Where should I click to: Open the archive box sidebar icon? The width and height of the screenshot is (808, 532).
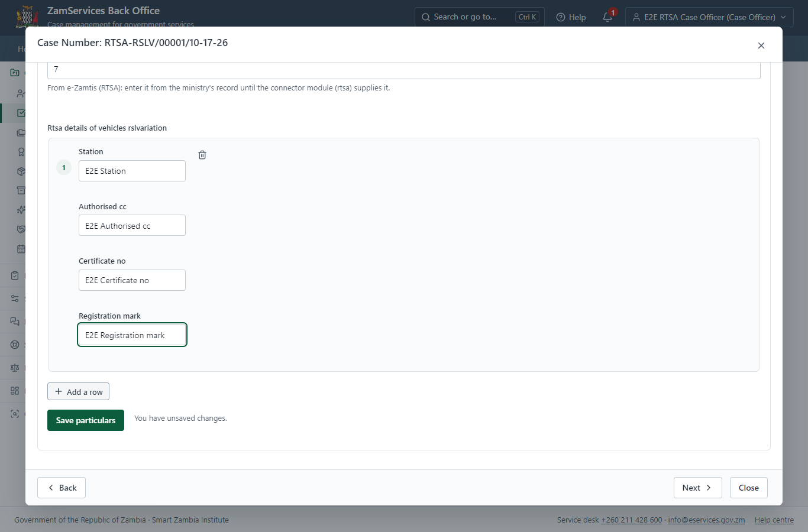pos(21,190)
